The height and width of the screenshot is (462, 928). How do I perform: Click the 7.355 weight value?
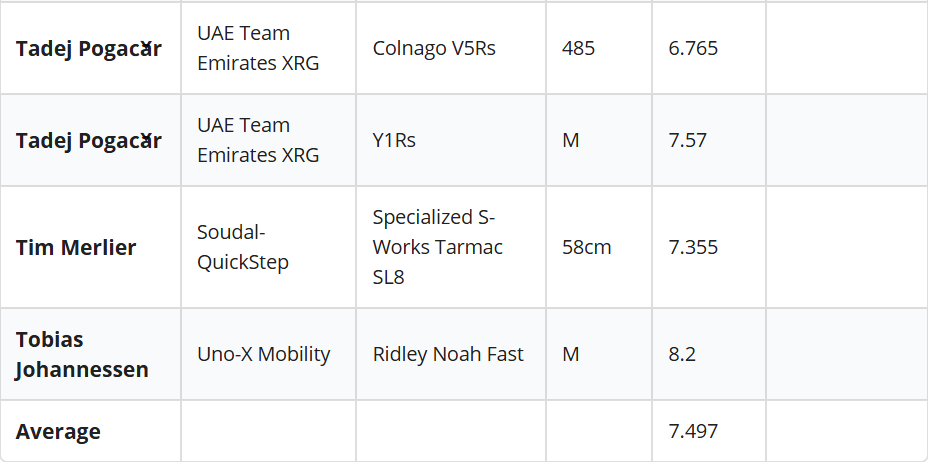tap(693, 247)
